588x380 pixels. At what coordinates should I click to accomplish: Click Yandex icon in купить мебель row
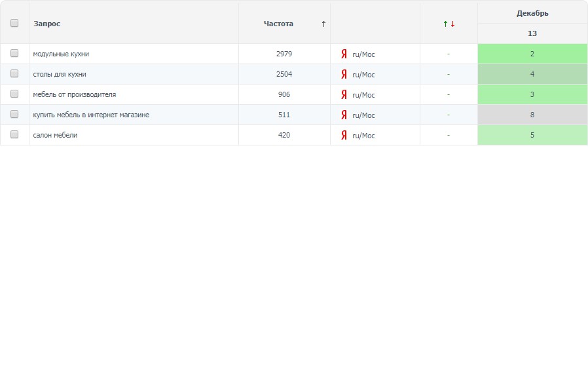[x=344, y=115]
